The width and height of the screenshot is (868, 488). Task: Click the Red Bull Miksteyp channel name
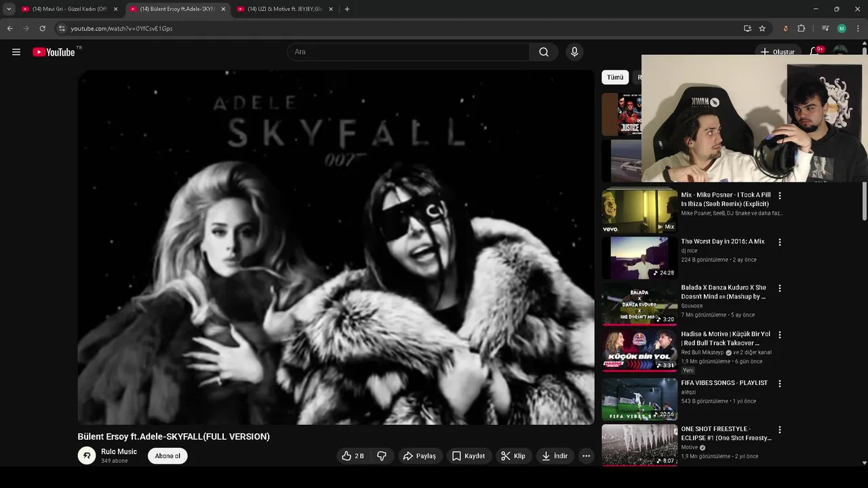[x=703, y=352]
